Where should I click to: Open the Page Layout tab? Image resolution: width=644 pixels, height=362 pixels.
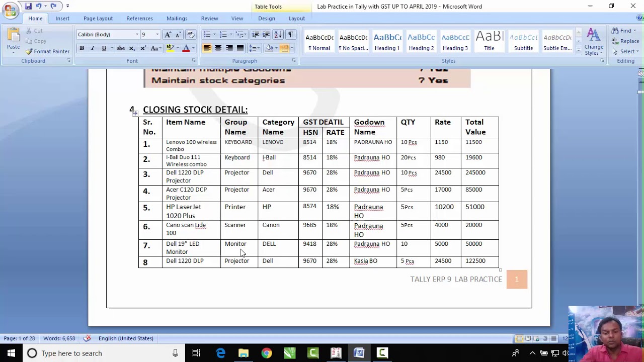pyautogui.click(x=98, y=19)
